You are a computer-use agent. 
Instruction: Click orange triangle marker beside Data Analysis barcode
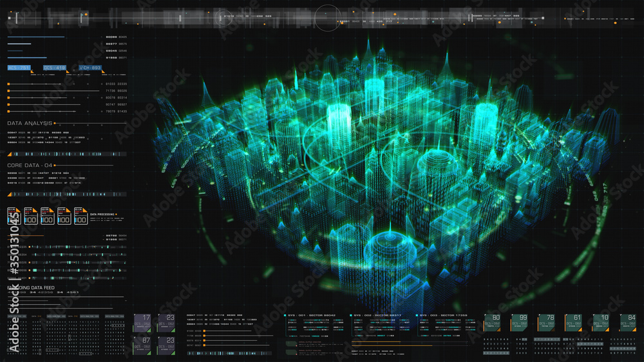[10, 155]
